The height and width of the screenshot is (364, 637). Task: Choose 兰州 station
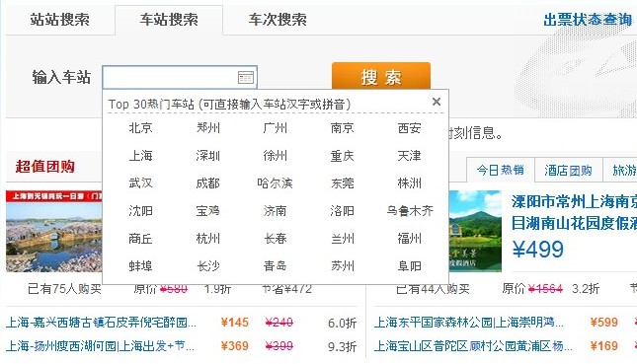point(342,239)
